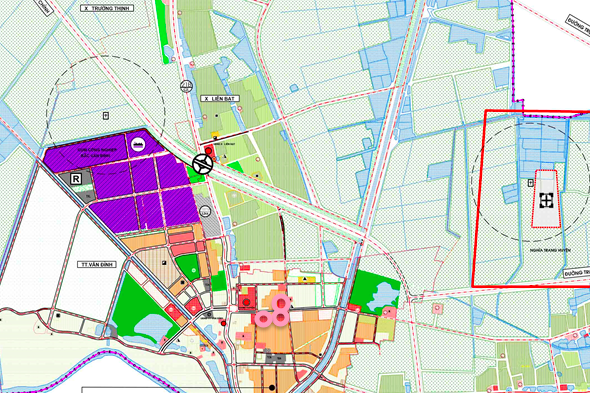The height and width of the screenshot is (393, 590).
Task: Click the small P square marker in dashed circle
Action: pos(106,116)
